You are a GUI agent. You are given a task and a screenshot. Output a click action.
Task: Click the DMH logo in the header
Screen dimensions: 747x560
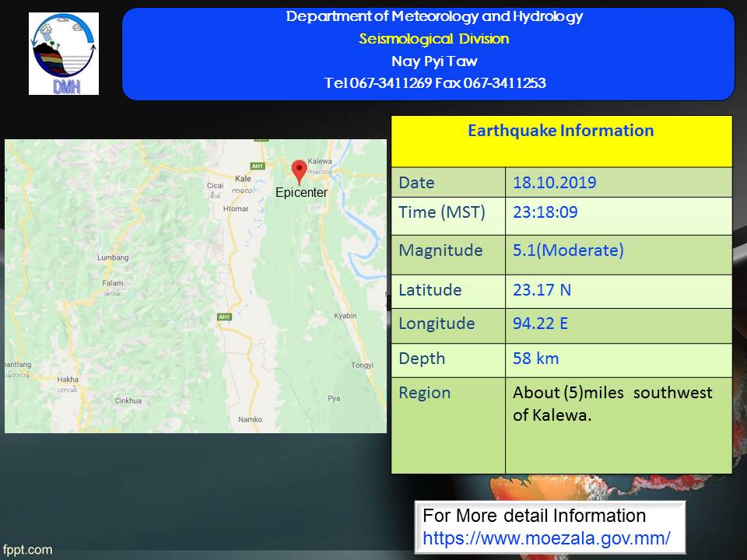click(64, 54)
